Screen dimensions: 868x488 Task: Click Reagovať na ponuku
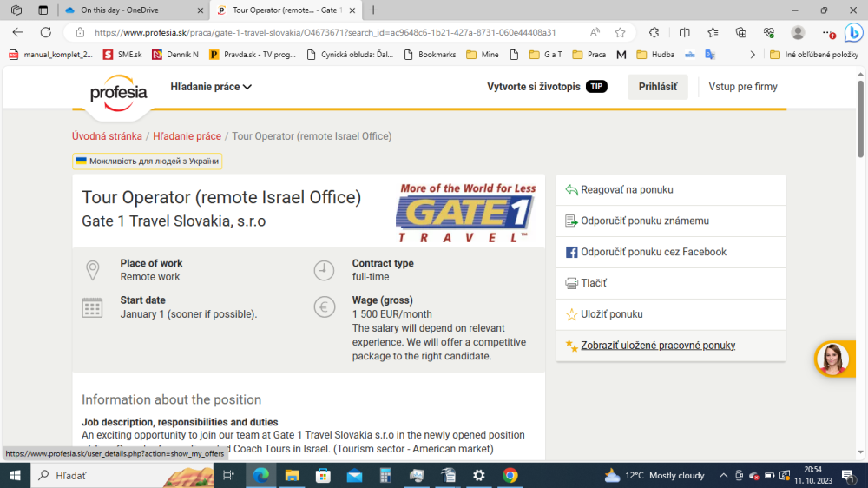pos(671,190)
